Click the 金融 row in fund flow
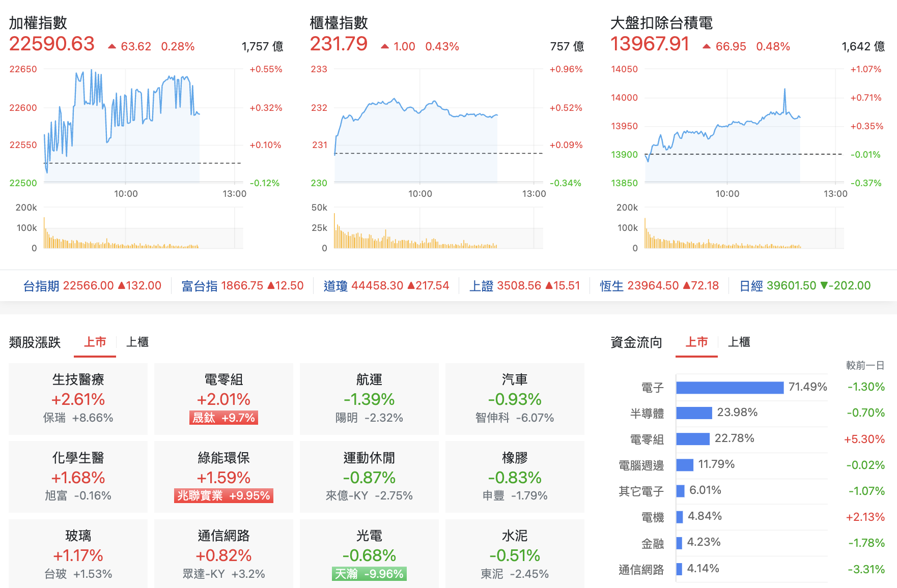897x588 pixels. point(751,543)
